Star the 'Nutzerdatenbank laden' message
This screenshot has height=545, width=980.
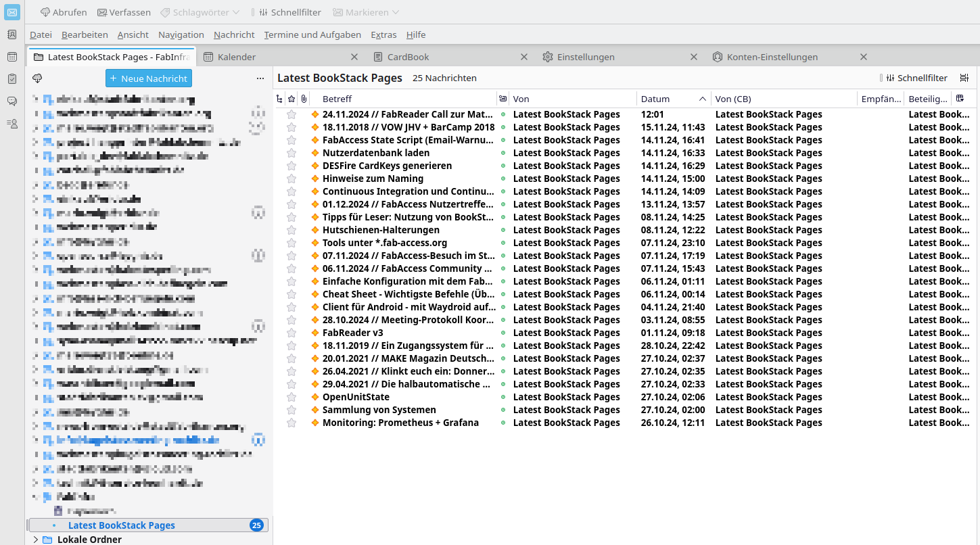[x=291, y=153]
